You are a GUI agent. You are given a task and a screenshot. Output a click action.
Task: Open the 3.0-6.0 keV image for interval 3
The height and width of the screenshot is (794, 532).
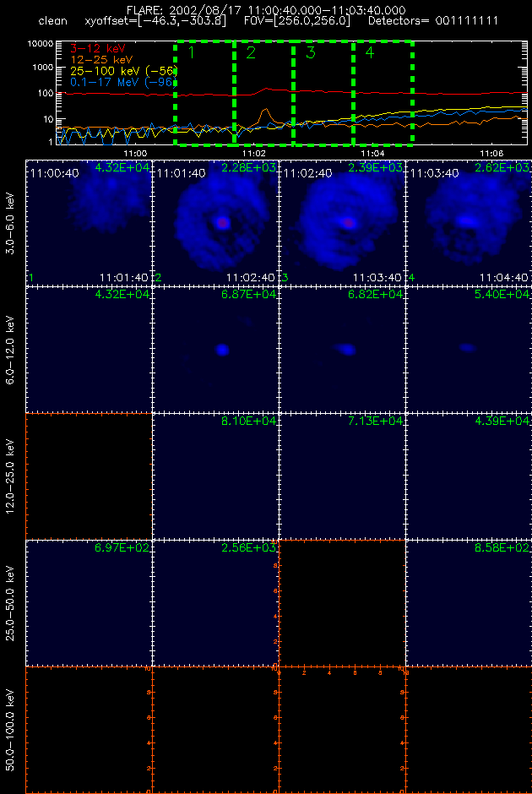(x=342, y=222)
